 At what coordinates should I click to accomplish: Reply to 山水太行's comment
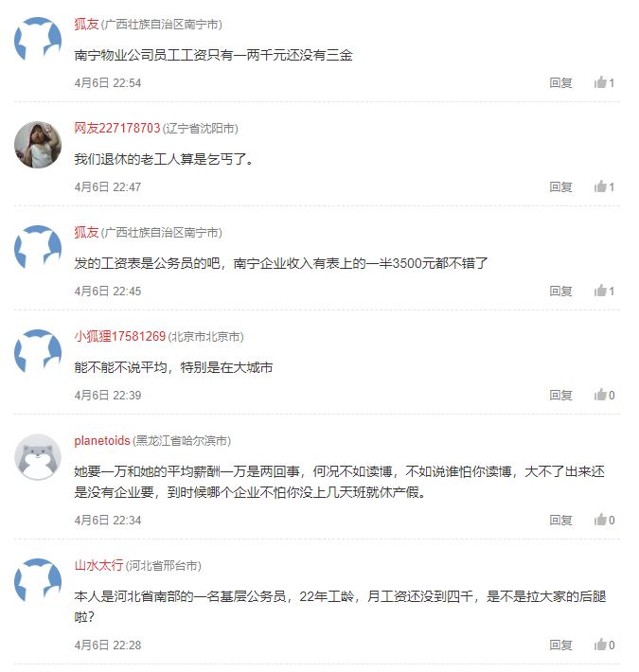click(x=560, y=645)
